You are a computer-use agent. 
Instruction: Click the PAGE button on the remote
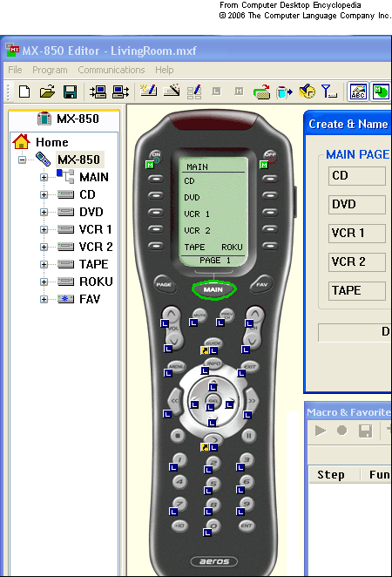[x=164, y=284]
